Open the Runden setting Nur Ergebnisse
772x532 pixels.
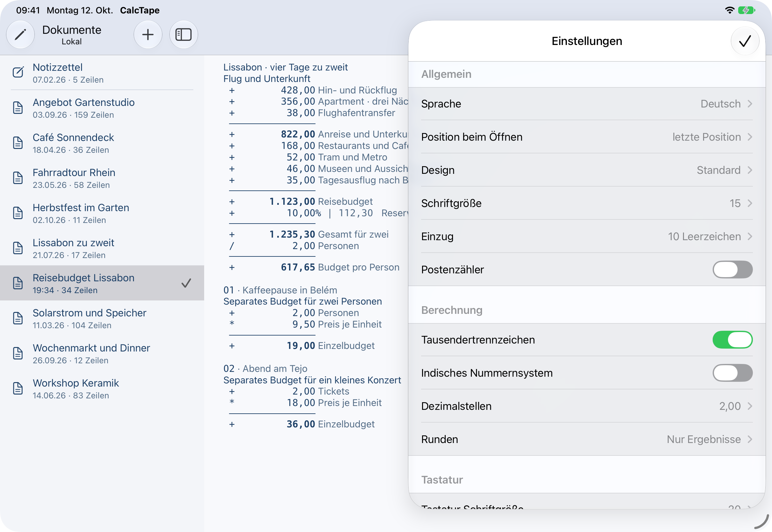click(x=587, y=439)
